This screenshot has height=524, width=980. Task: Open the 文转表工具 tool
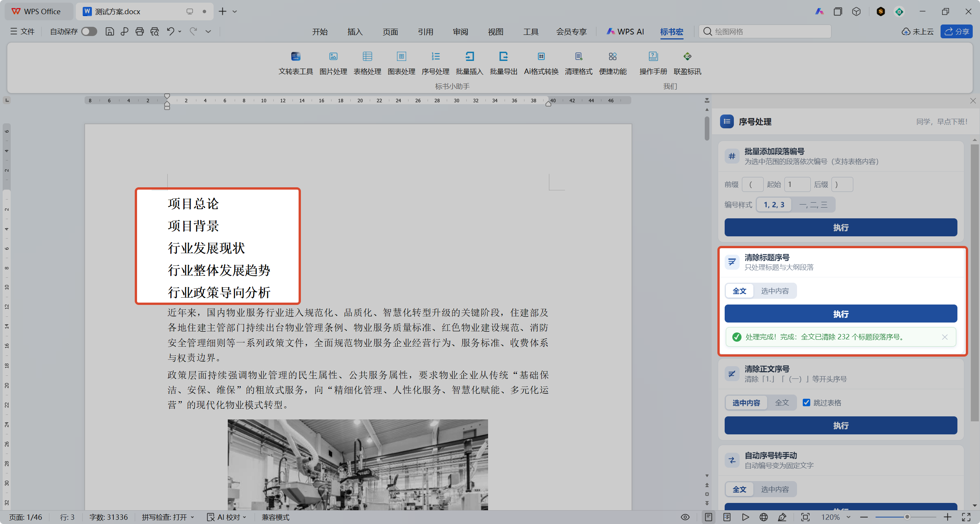tap(296, 63)
